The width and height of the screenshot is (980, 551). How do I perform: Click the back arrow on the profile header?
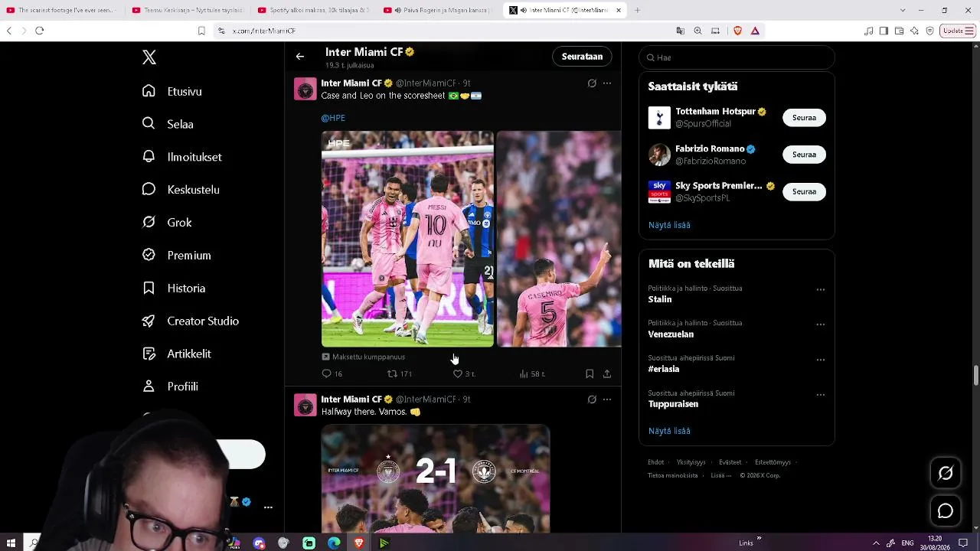coord(300,57)
